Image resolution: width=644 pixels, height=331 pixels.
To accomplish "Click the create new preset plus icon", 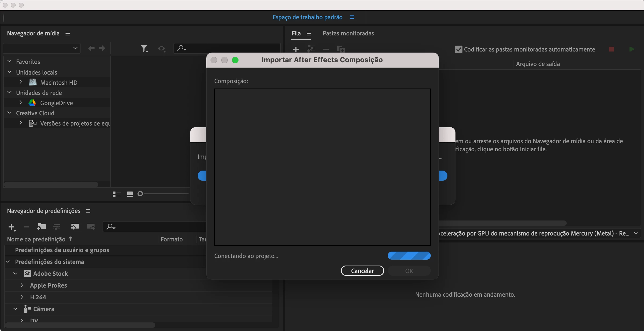I will pos(11,227).
